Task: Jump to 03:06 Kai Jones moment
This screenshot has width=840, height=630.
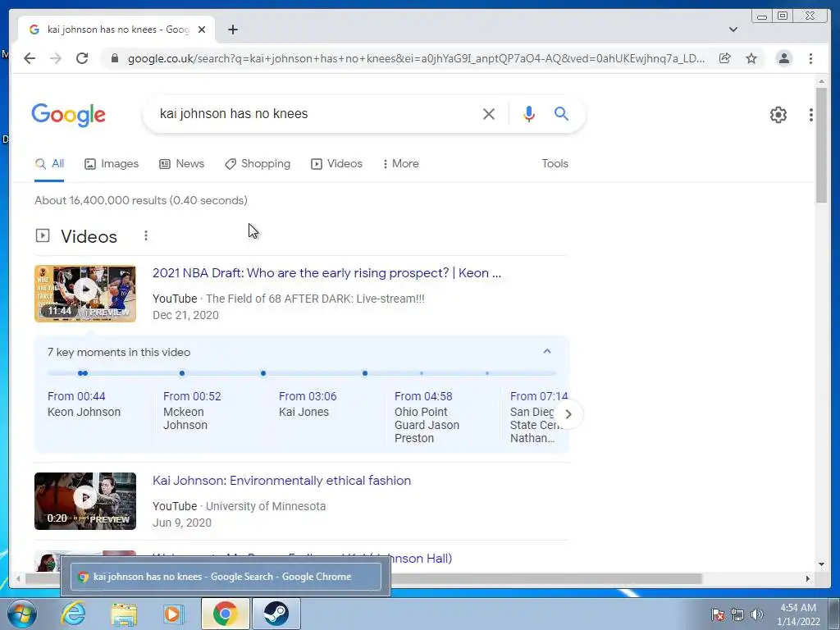Action: coord(308,404)
